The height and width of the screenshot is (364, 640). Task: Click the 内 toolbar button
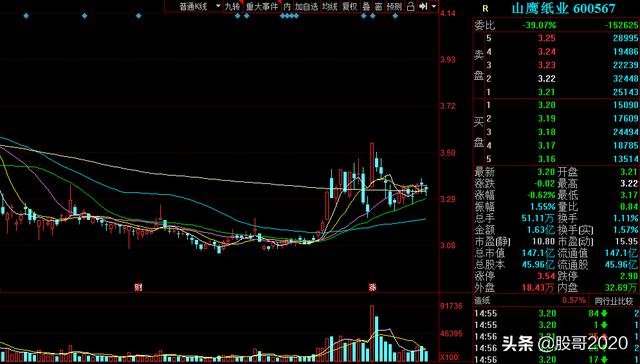287,6
